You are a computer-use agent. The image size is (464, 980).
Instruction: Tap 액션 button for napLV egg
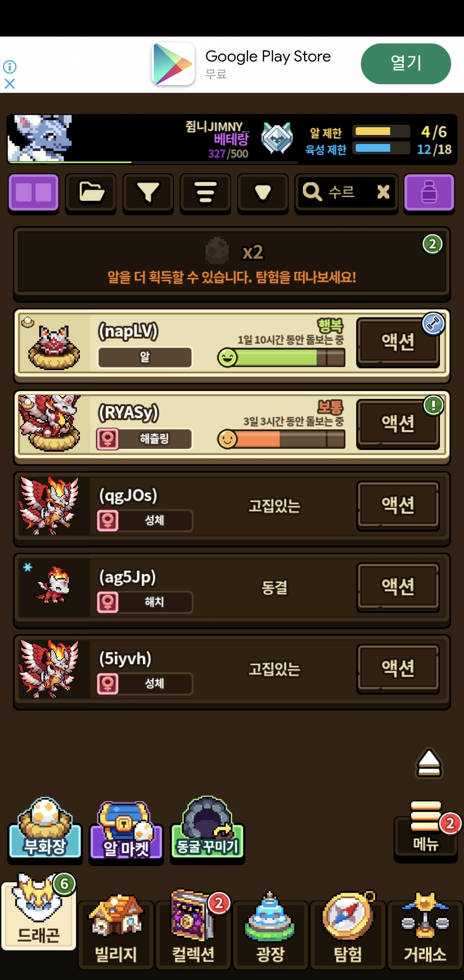398,342
